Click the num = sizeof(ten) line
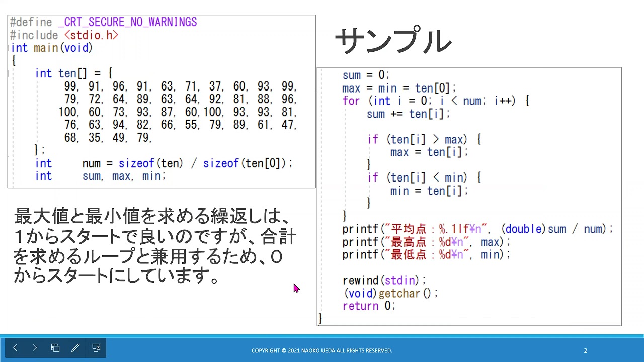Screen dimensions: 644x362 pos(164,163)
